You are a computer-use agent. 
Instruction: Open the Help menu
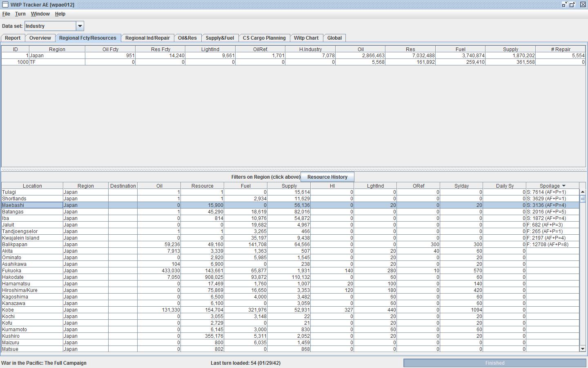[60, 14]
